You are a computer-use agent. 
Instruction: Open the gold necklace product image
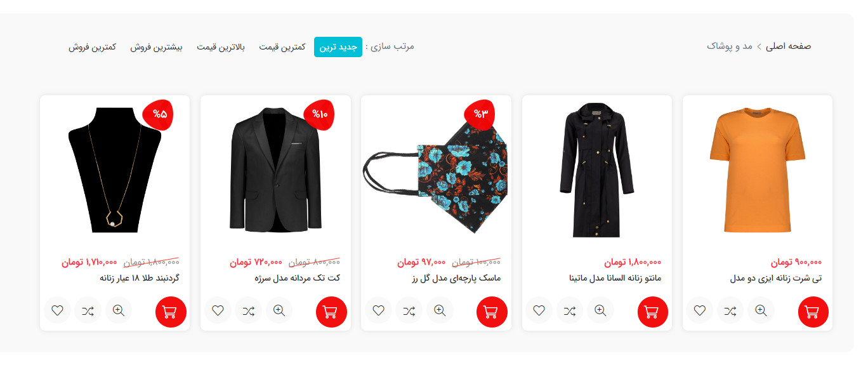(x=115, y=169)
